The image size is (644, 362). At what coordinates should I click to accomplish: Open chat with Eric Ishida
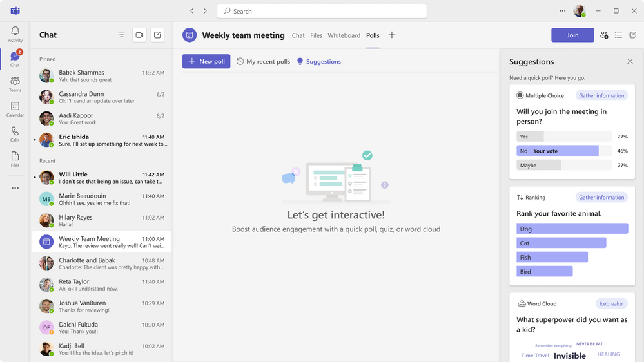pos(102,140)
